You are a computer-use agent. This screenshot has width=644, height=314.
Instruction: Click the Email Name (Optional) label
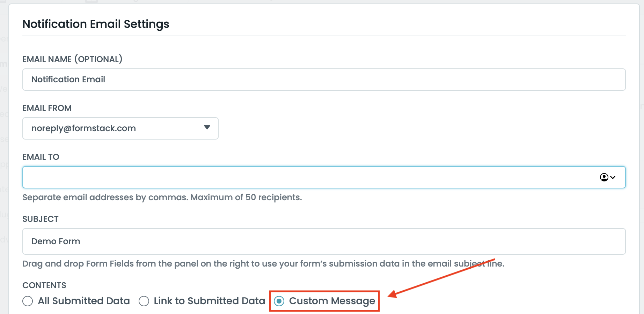(x=72, y=59)
